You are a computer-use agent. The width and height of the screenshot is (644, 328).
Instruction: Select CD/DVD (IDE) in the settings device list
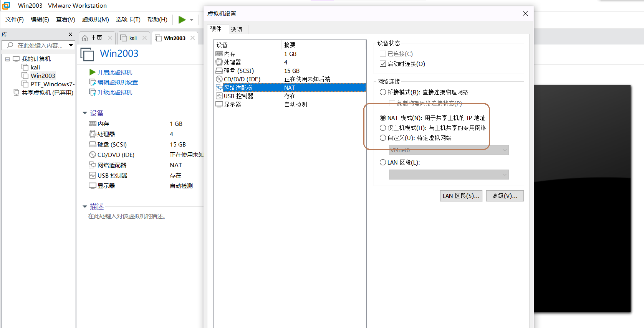pos(290,79)
